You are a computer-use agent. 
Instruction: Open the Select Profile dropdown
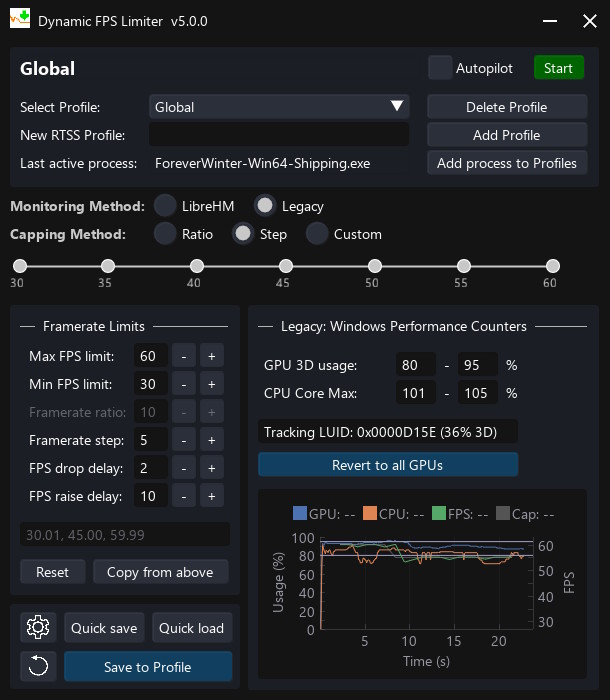(x=279, y=107)
